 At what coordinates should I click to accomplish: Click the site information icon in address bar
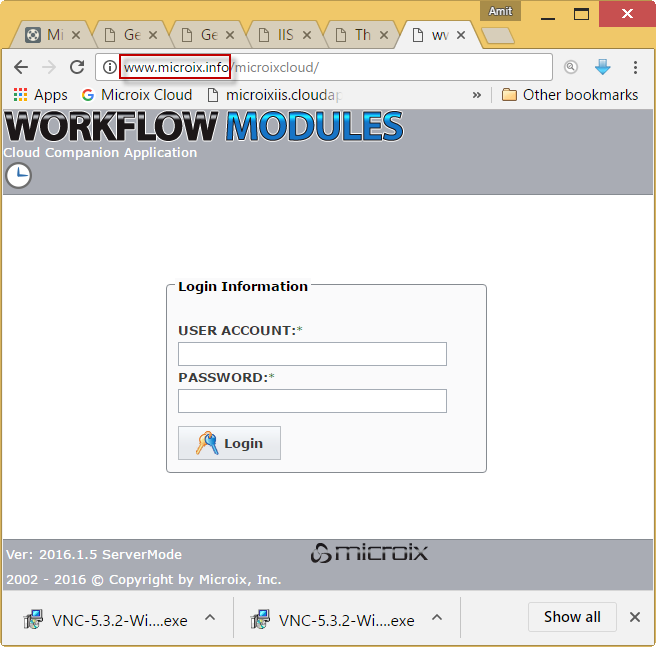tap(110, 67)
